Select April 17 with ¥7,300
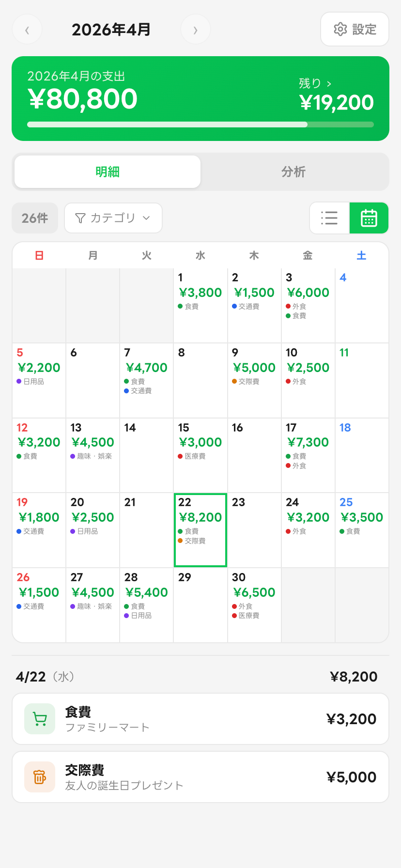The image size is (401, 868). (308, 455)
